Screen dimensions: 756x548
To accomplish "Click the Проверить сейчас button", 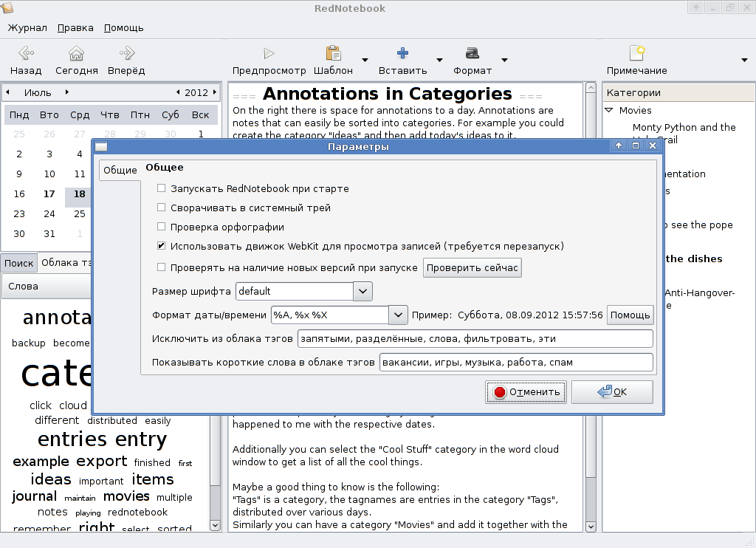I will [x=472, y=268].
